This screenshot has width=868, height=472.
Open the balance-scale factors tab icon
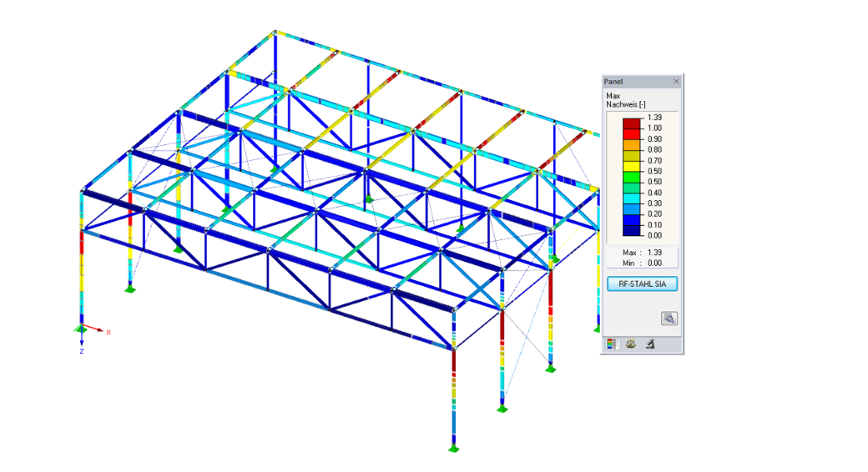(630, 344)
